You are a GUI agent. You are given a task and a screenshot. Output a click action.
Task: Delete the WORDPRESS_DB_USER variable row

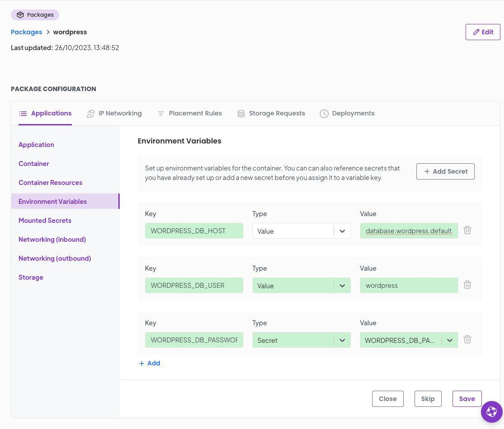click(x=467, y=285)
